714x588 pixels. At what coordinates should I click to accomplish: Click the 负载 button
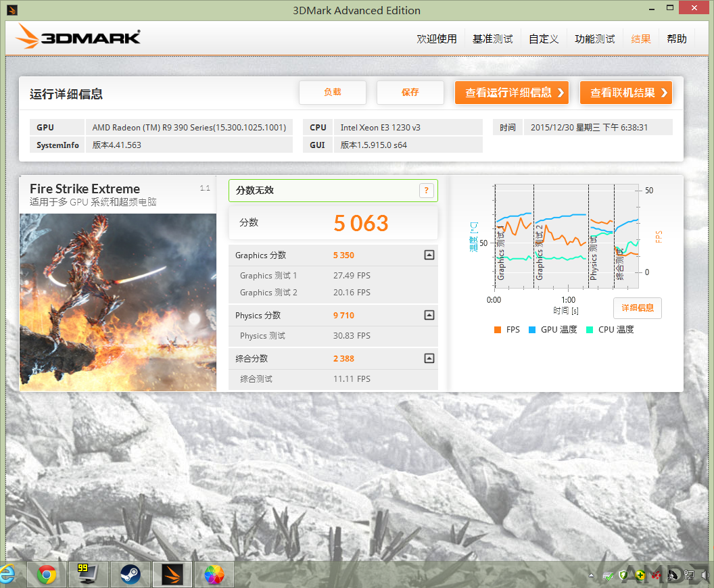tap(333, 93)
